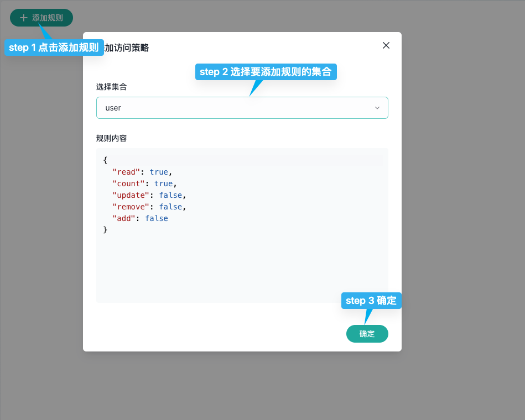Click the step 1 点击添加规则 callout

pyautogui.click(x=54, y=48)
